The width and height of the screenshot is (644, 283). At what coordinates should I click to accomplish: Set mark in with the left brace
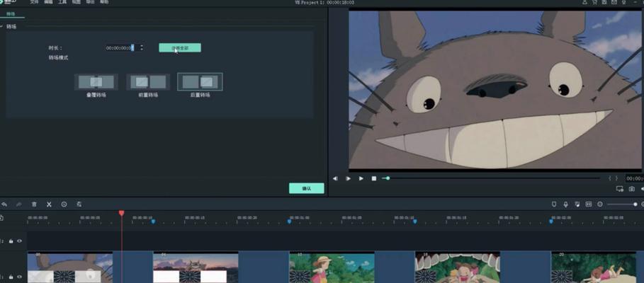[x=610, y=178]
